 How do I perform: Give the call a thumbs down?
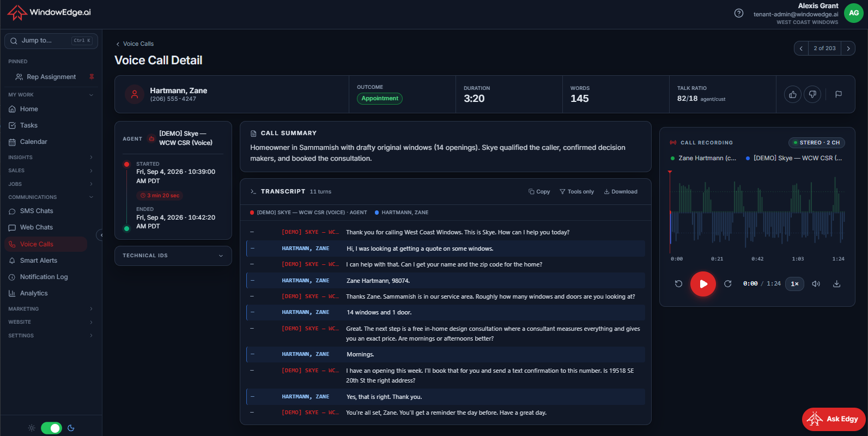click(x=812, y=94)
